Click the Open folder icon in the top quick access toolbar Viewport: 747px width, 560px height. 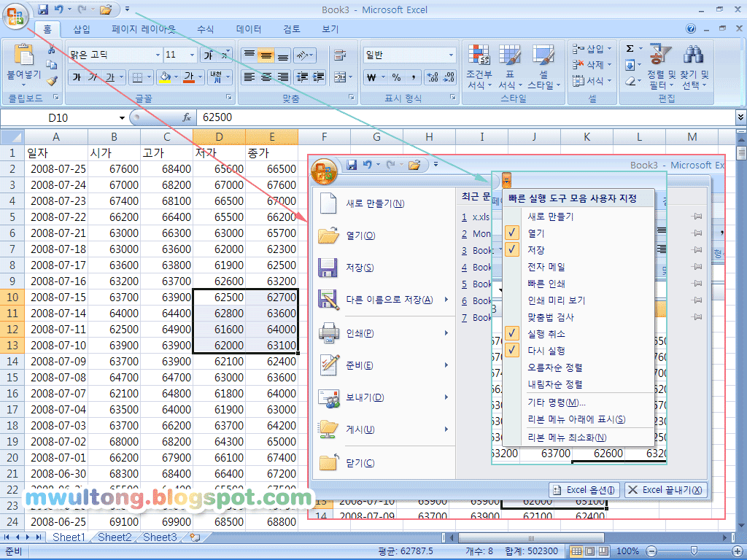tap(106, 9)
